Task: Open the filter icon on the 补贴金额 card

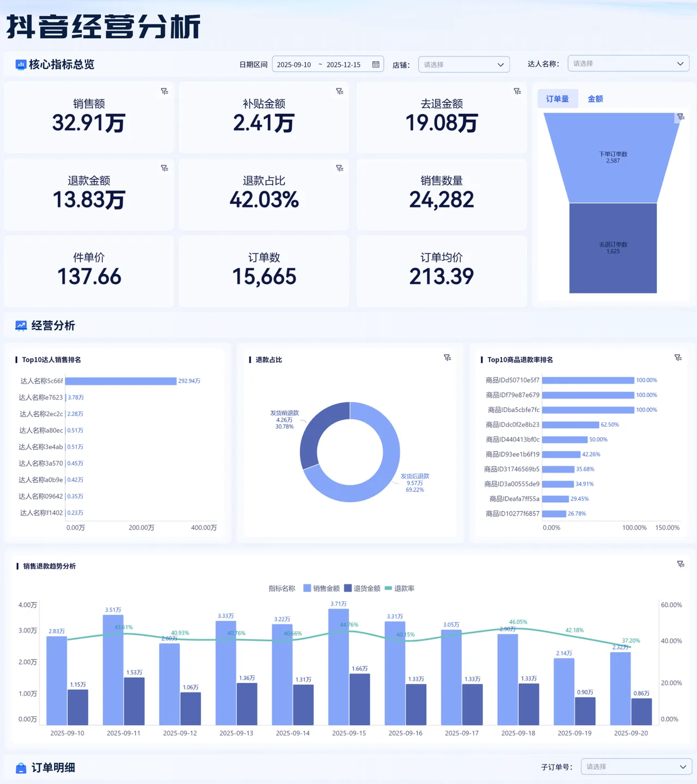Action: pyautogui.click(x=340, y=91)
